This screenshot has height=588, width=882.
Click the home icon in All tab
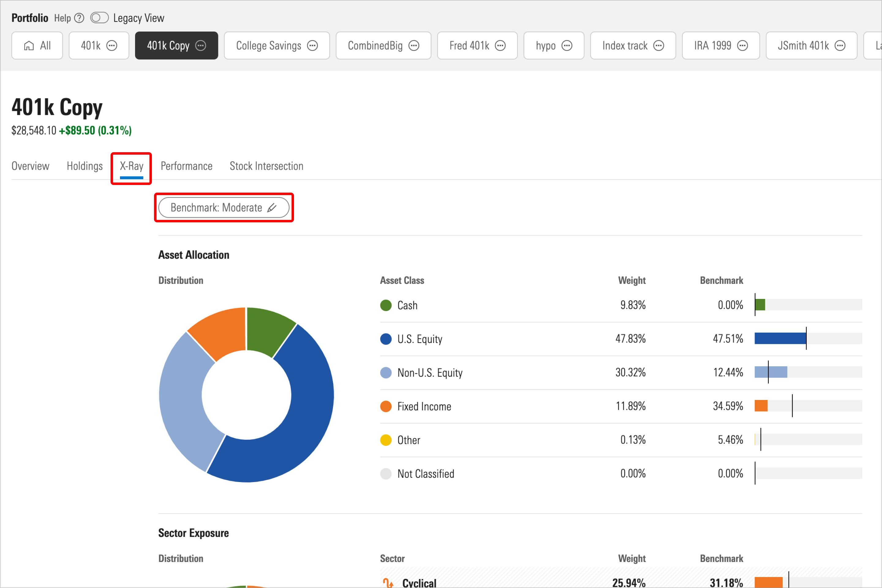[x=29, y=46]
